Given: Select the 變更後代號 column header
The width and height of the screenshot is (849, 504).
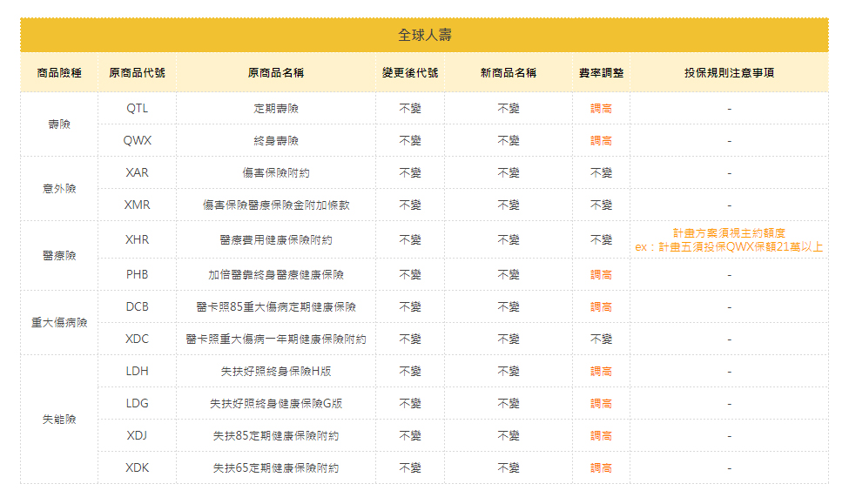Looking at the screenshot, I should 410,72.
